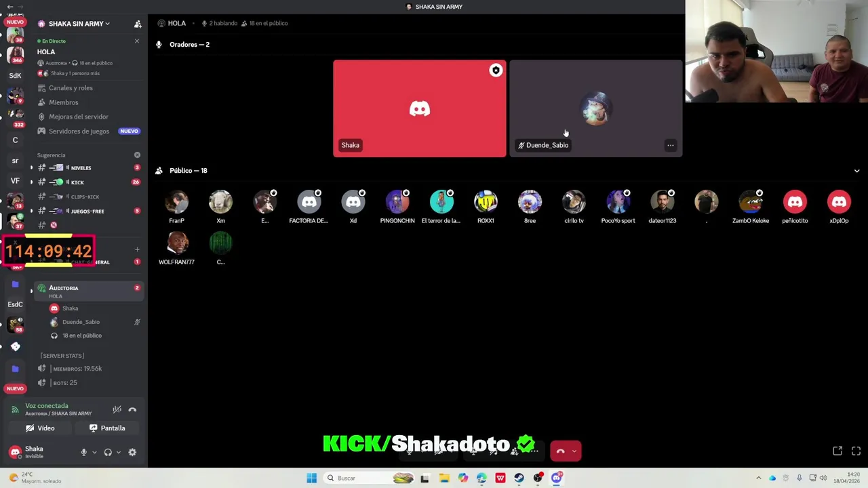
Task: Open user settings gear icon
Action: (x=132, y=452)
